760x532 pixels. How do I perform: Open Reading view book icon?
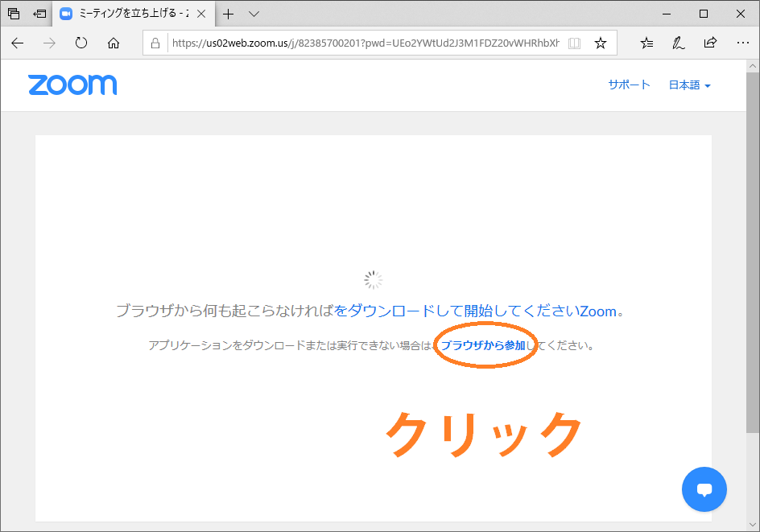click(574, 43)
